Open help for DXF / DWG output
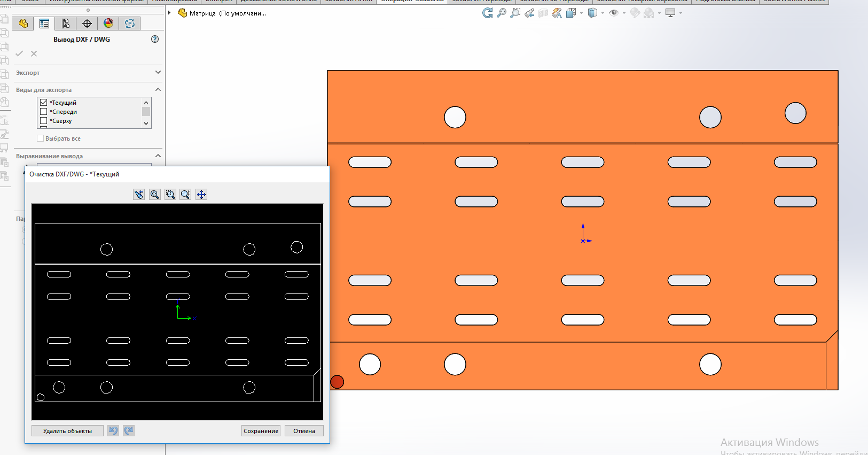 (155, 39)
